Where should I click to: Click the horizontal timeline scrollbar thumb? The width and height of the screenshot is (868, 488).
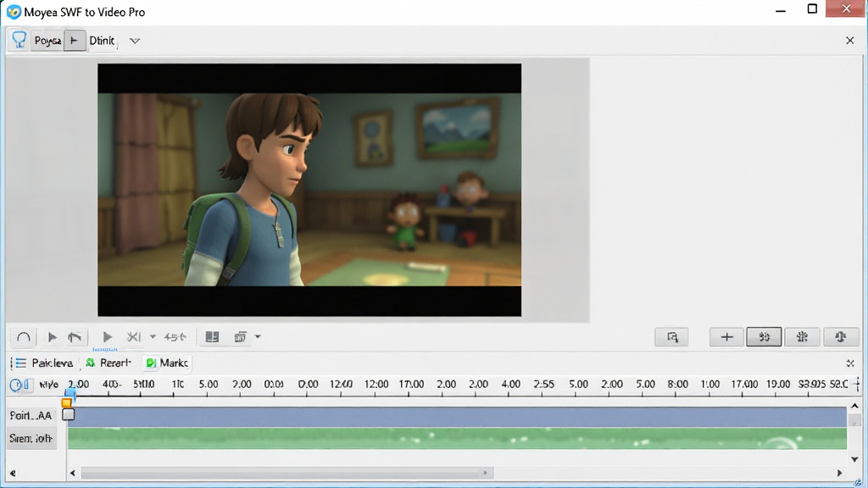[287, 473]
